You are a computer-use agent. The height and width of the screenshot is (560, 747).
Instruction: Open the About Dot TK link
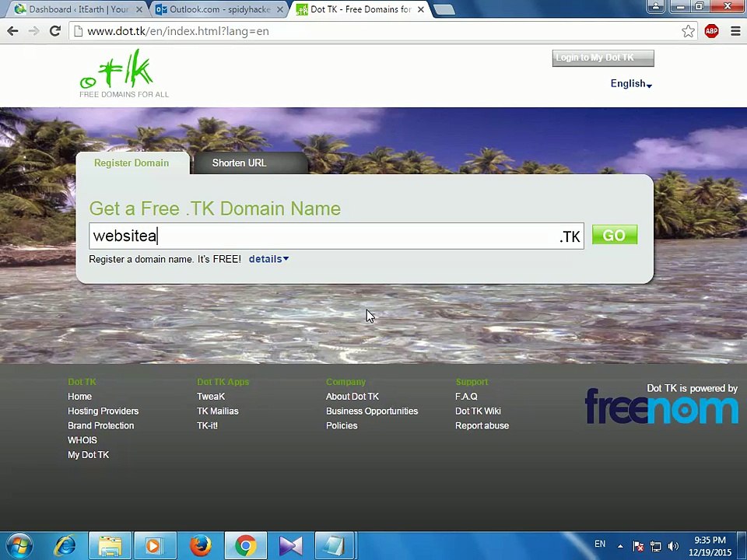[352, 397]
